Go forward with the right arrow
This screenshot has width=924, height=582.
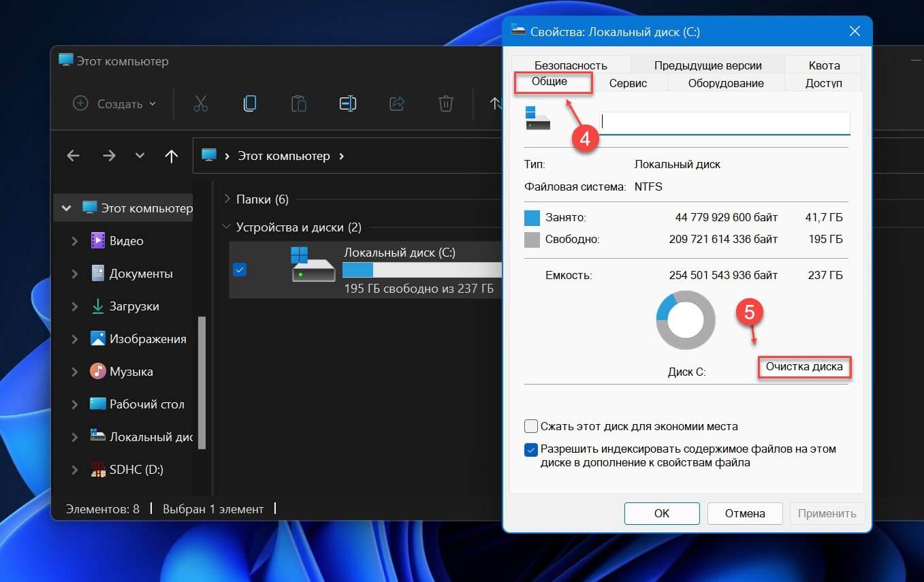coord(109,156)
